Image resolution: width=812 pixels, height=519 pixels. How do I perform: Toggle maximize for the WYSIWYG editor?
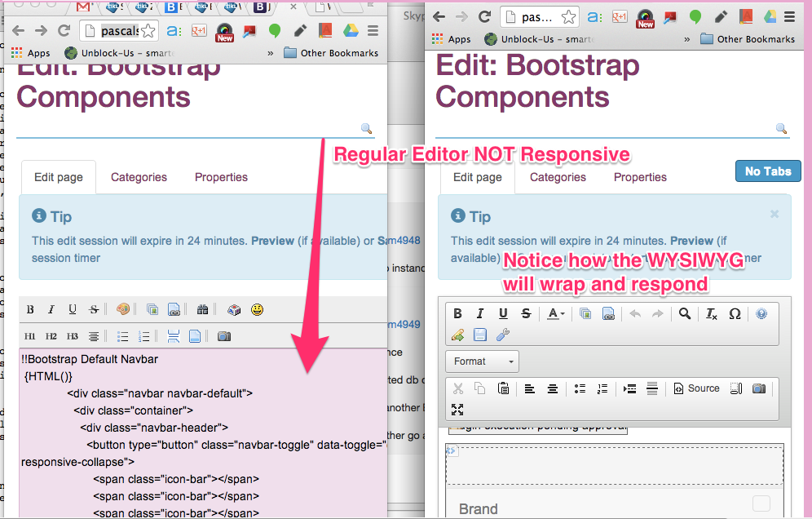(457, 410)
